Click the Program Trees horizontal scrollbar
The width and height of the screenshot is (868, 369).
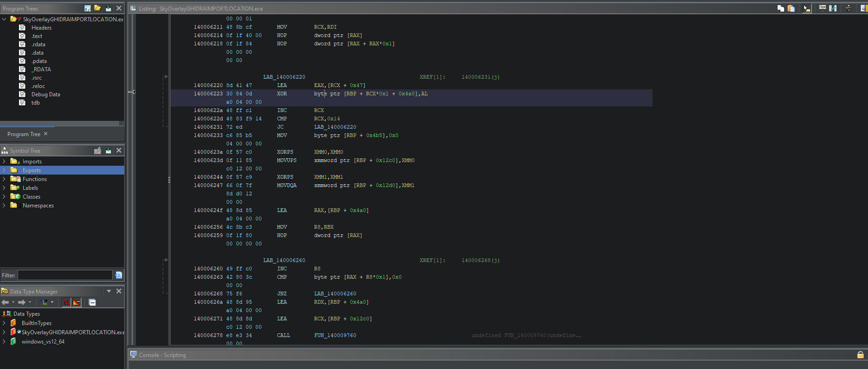(x=59, y=124)
